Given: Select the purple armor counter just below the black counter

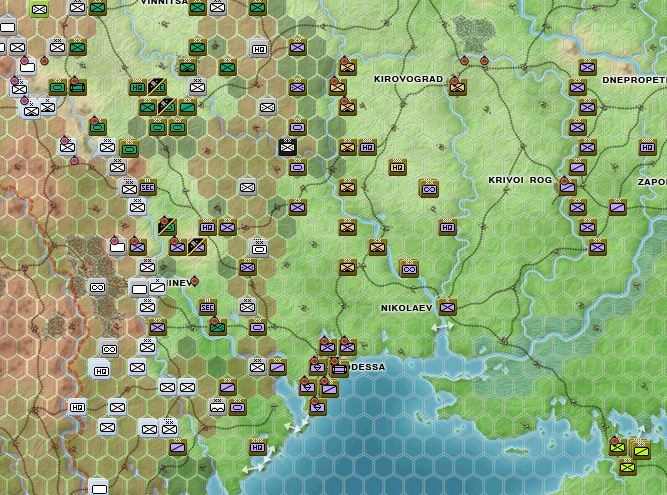Looking at the screenshot, I should (x=297, y=168).
